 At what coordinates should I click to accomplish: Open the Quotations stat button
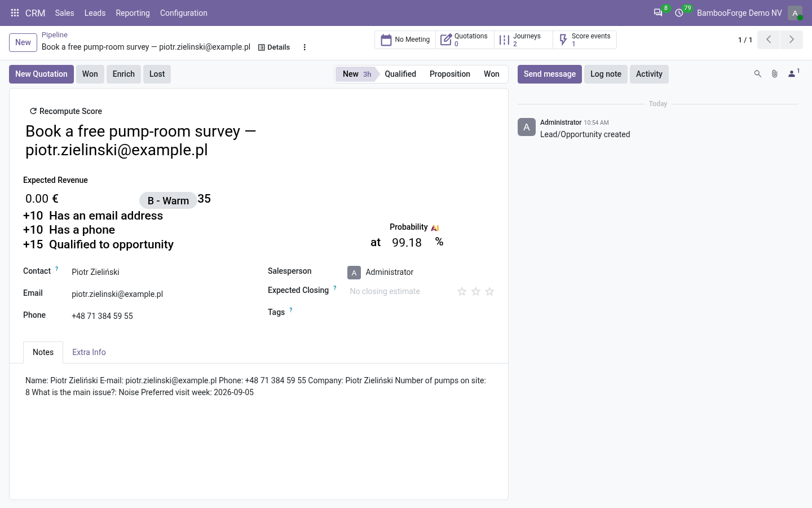coord(465,40)
